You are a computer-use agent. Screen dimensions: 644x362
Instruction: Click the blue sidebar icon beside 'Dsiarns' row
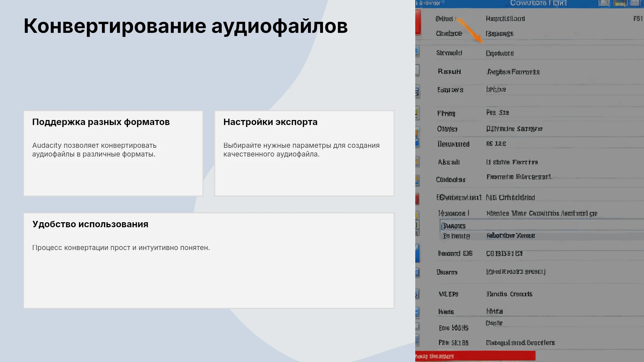point(417,272)
